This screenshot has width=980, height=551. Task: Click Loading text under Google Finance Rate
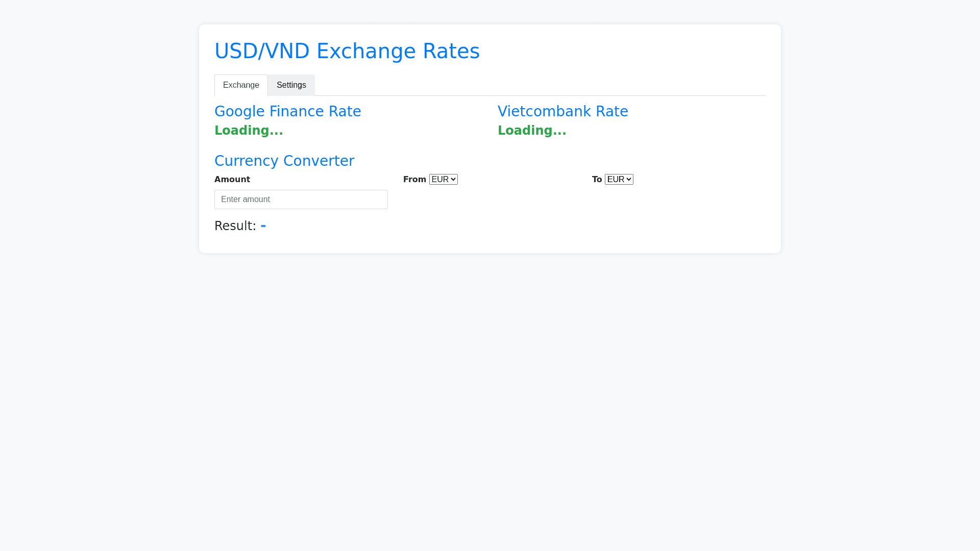click(249, 131)
